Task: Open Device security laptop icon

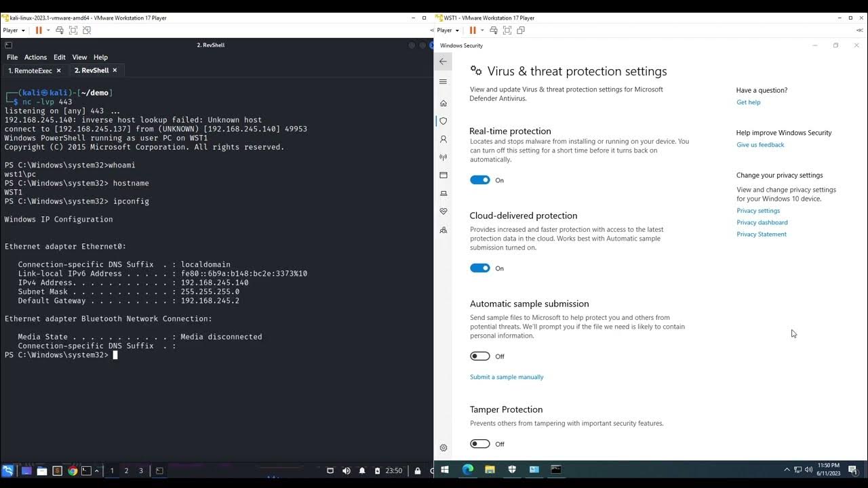Action: point(443,193)
